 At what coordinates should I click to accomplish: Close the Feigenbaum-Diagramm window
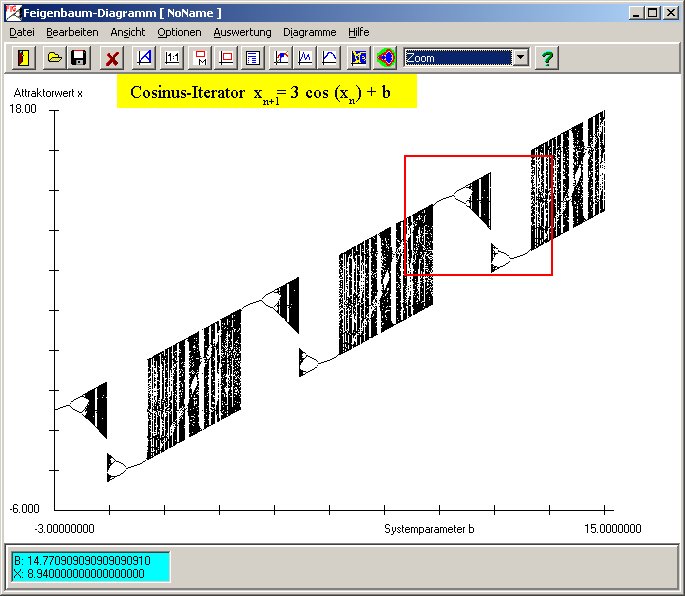click(x=671, y=13)
